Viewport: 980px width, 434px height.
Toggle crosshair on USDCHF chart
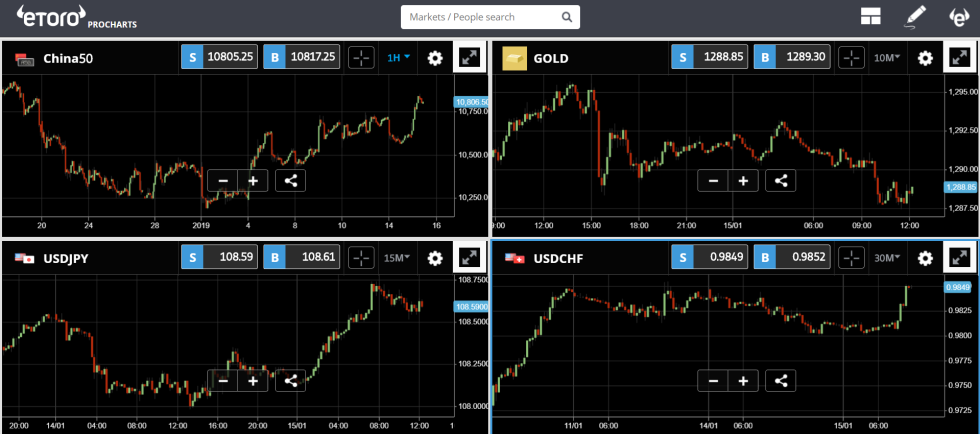852,258
